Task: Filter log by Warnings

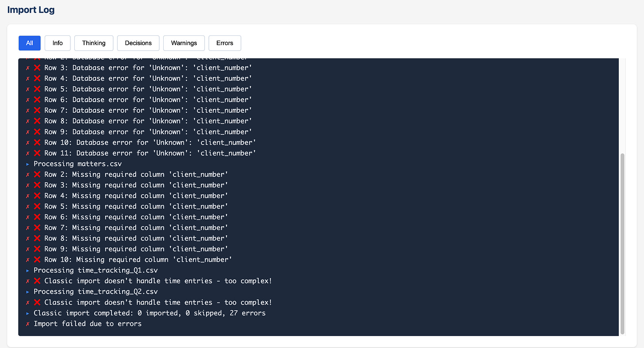Action: [184, 43]
